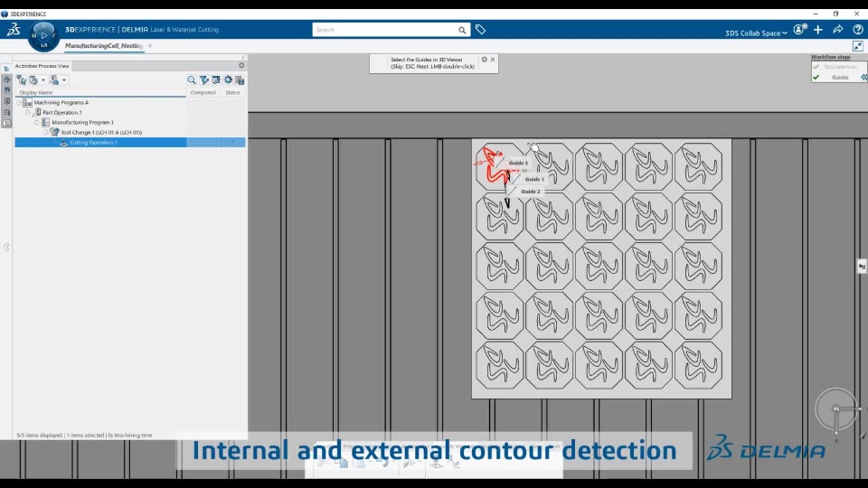Click the center nested part on sheet
The height and width of the screenshot is (488, 868).
tap(599, 266)
